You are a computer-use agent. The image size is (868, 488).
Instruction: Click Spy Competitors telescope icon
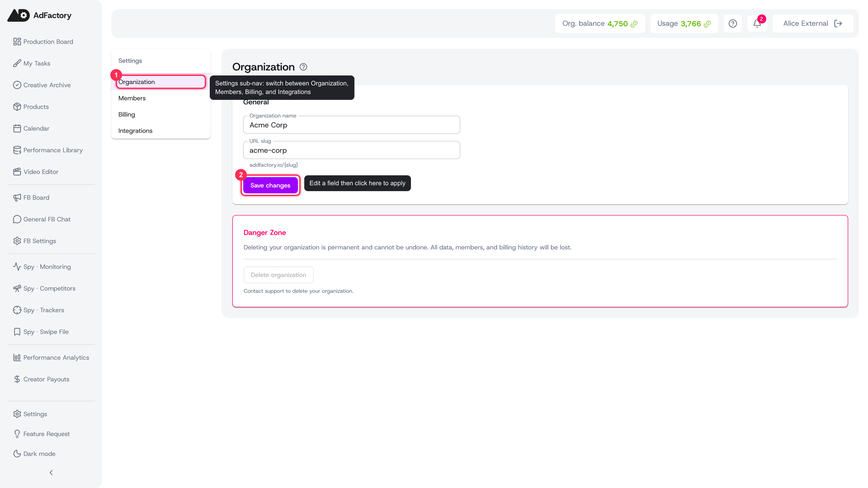coord(17,288)
